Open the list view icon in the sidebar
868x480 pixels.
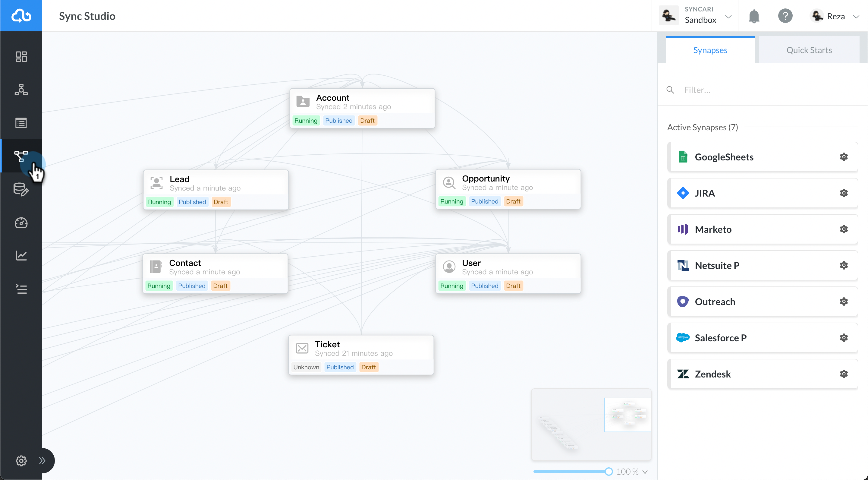pos(21,123)
